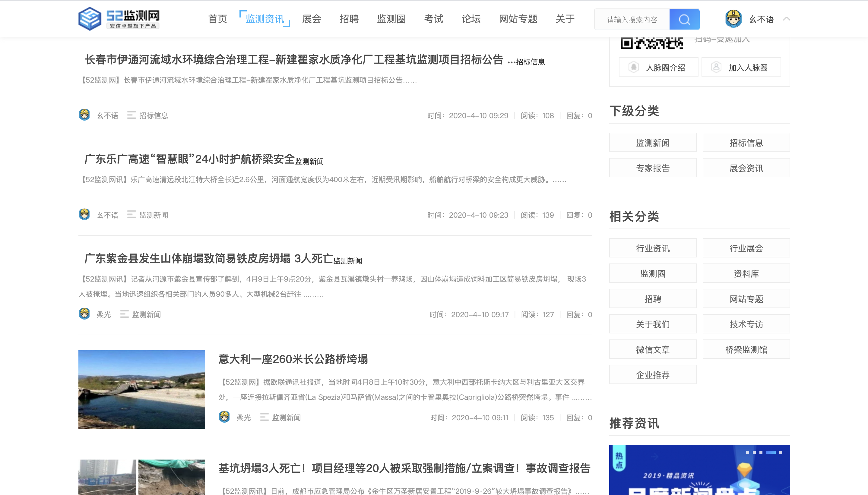This screenshot has width=868, height=495.
Task: Click small 招标信息 label after 长春市 title
Action: pos(530,62)
